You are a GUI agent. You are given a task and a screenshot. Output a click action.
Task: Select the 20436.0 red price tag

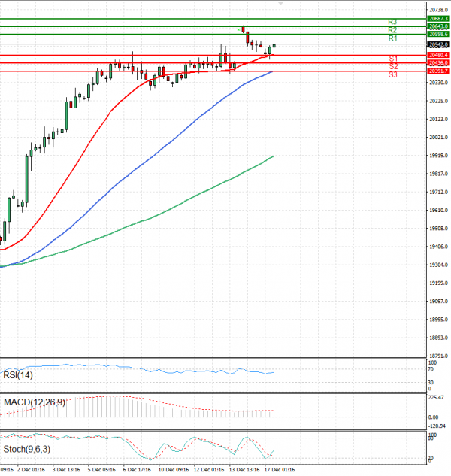pos(438,63)
